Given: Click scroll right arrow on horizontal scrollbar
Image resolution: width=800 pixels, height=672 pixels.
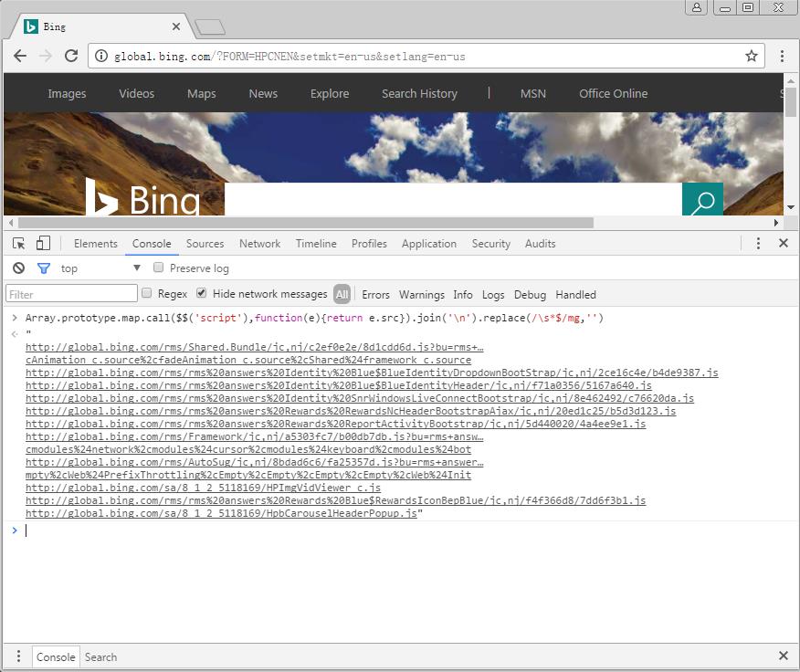Looking at the screenshot, I should (776, 223).
